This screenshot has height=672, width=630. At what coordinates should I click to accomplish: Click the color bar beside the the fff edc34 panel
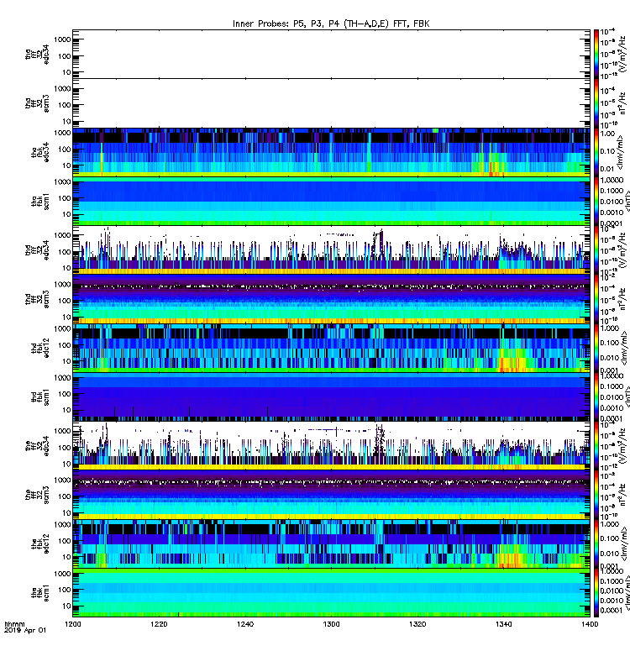(x=596, y=446)
